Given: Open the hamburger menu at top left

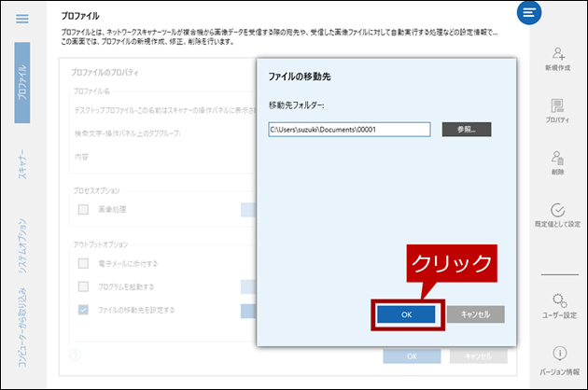Looking at the screenshot, I should click(23, 19).
